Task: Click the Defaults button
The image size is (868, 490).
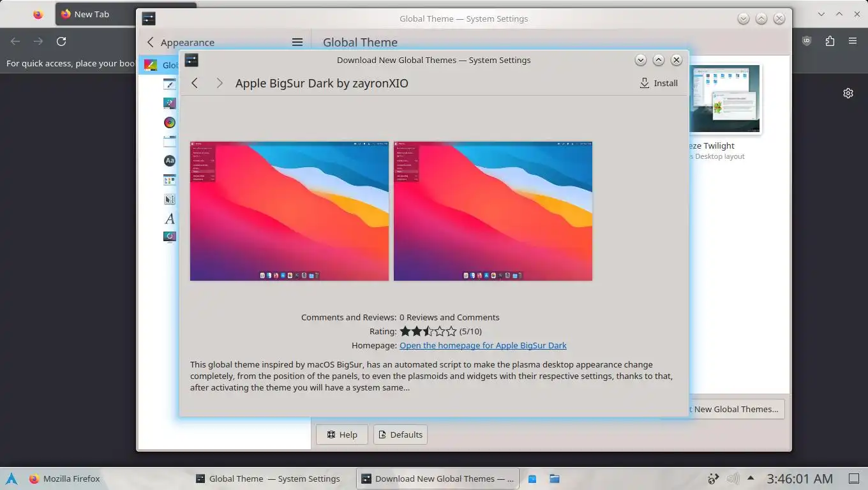Action: [x=400, y=434]
